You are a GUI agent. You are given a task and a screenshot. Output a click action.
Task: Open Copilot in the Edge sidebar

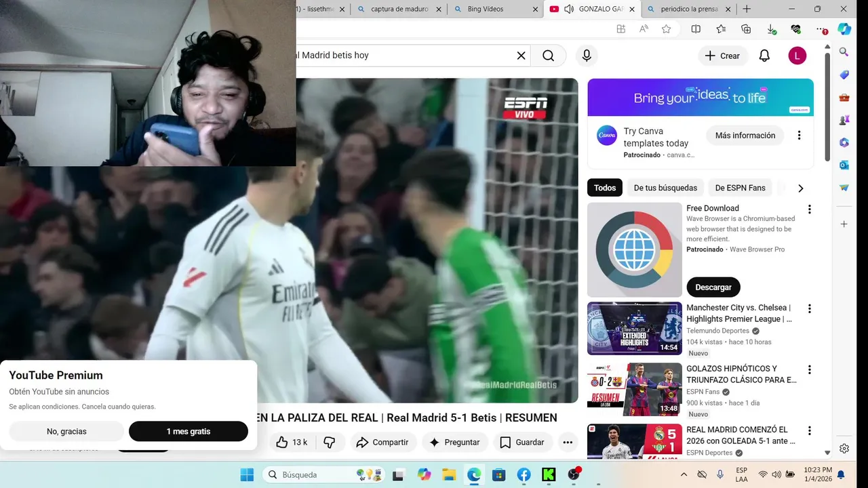point(844,29)
